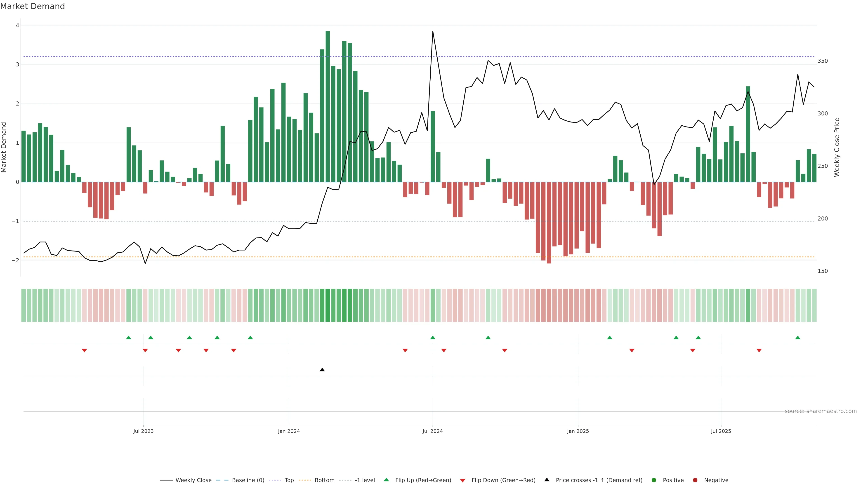Click the Bottom legend orange dotted icon
The image size is (868, 488).
[305, 480]
